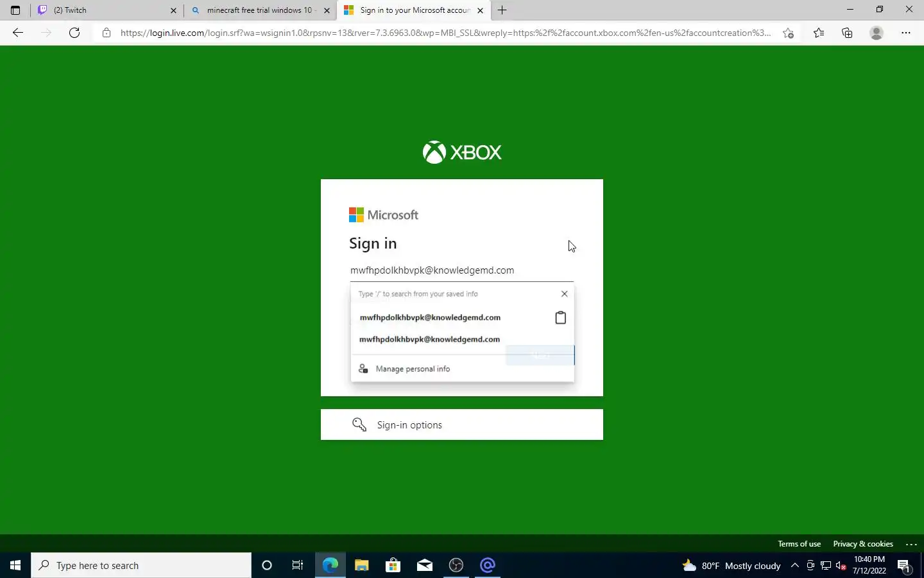Open clock and calendar flyout
The height and width of the screenshot is (578, 924).
[869, 565]
